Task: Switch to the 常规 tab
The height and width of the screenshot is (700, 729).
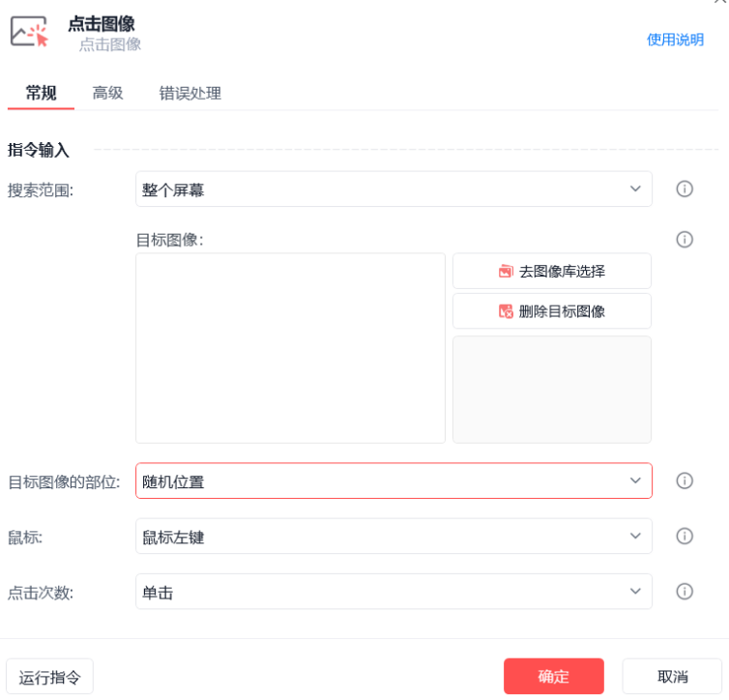Action: pyautogui.click(x=41, y=93)
